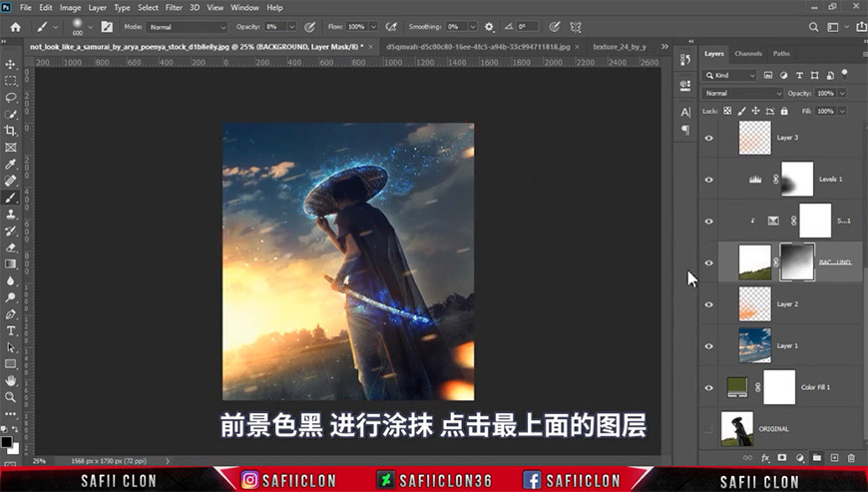The image size is (868, 492).
Task: Select the Pen tool
Action: pos(10,314)
